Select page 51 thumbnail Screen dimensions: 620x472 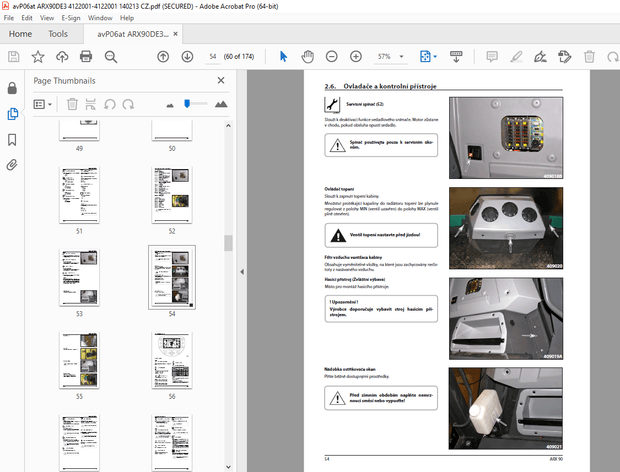[x=79, y=195]
